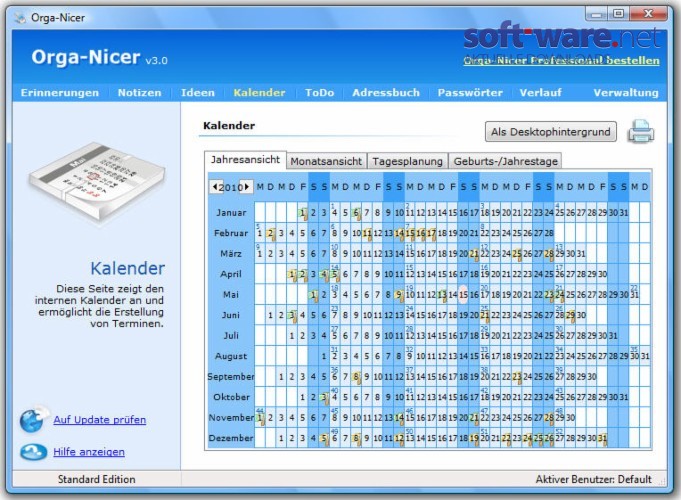Select August 31 day cell
The image size is (681, 500).
pos(645,356)
